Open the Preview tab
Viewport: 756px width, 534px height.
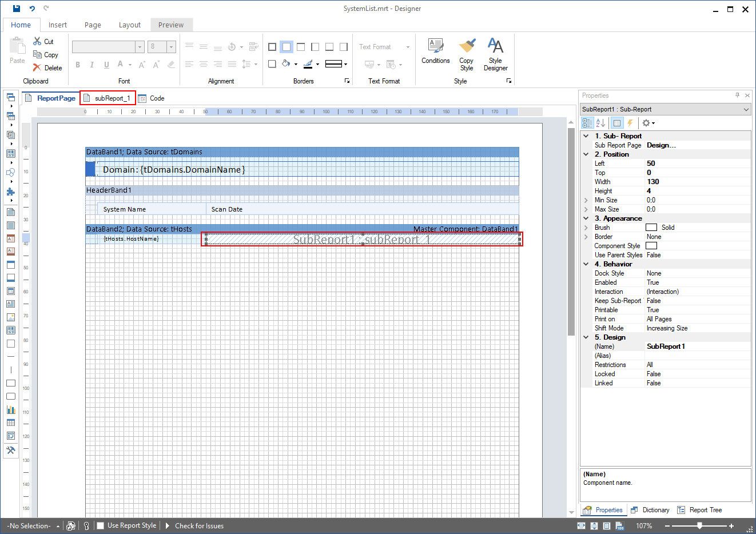click(171, 25)
